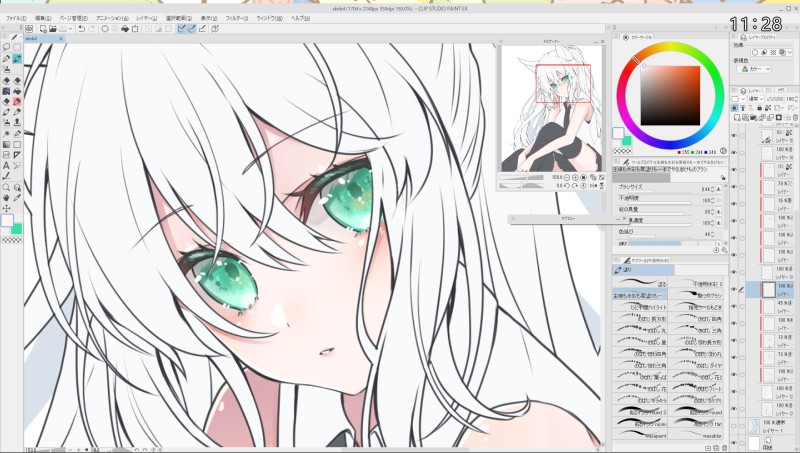Click the ブラシサイズ value stepper arrows
This screenshot has width=800, height=453.
click(712, 189)
